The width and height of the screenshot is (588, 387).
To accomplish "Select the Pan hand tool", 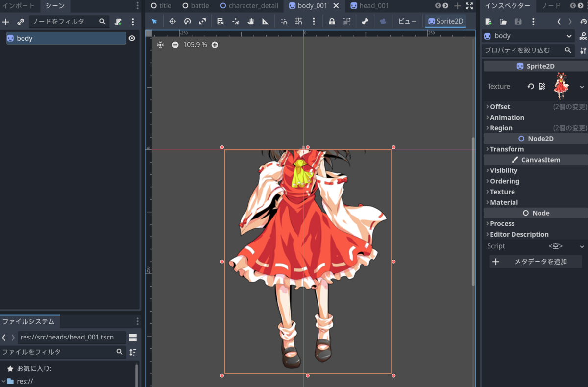I will pyautogui.click(x=250, y=22).
